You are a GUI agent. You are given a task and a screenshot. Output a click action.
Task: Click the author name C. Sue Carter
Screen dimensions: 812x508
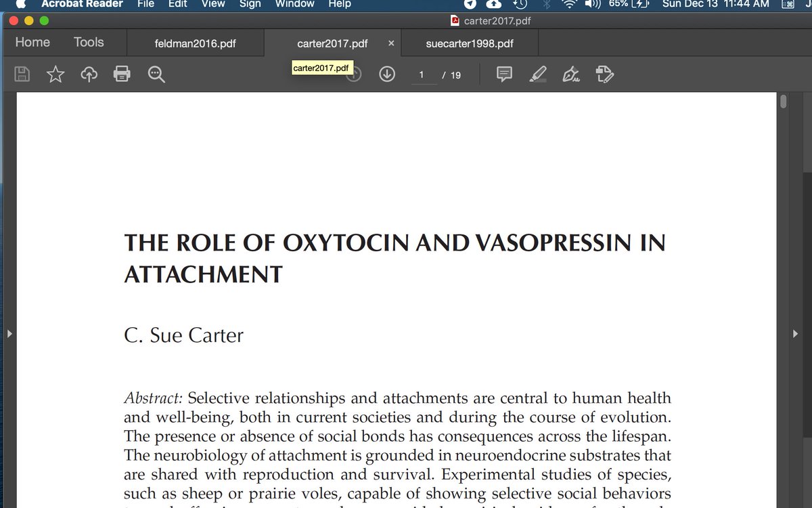[x=183, y=335]
